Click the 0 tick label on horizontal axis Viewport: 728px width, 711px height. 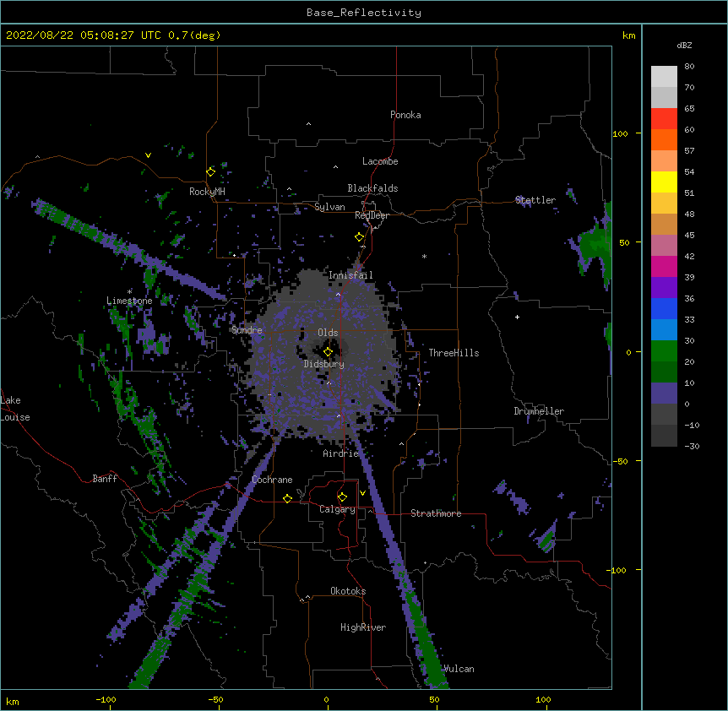click(326, 700)
